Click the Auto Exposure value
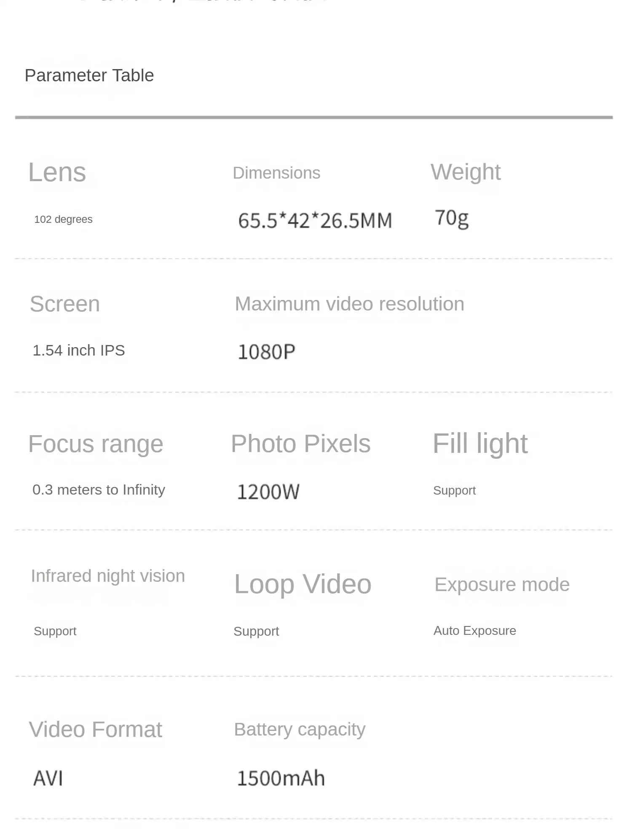The width and height of the screenshot is (632, 840). click(x=475, y=631)
